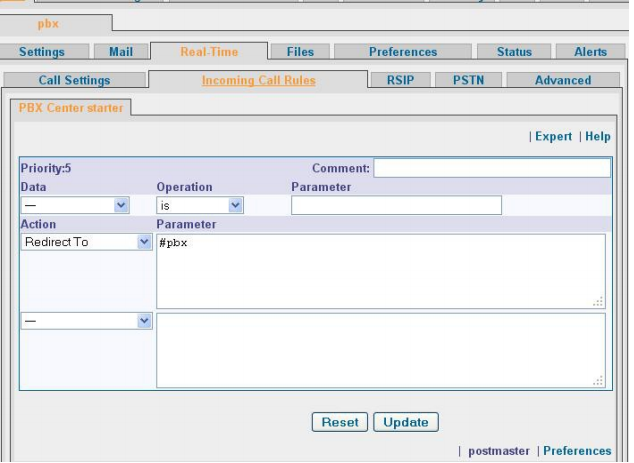Screen dimensions: 634x463
Task: Click the Reset button
Action: (340, 422)
